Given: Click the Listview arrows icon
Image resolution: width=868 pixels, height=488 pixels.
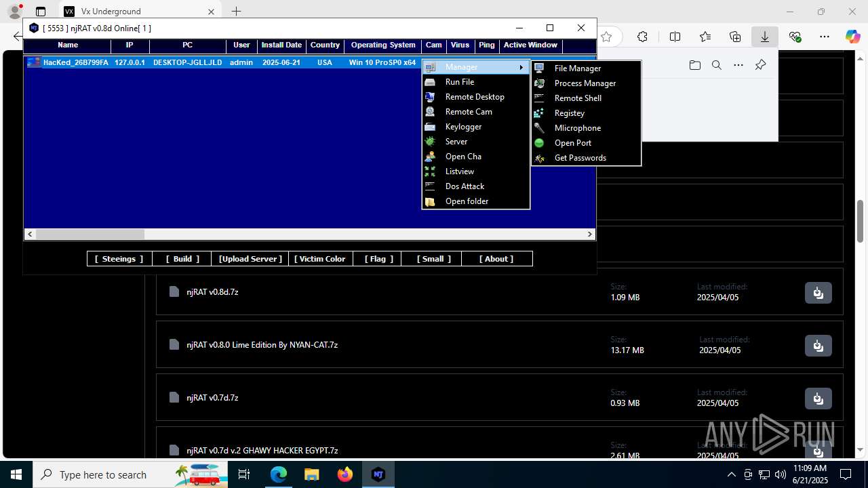Looking at the screenshot, I should pyautogui.click(x=430, y=171).
